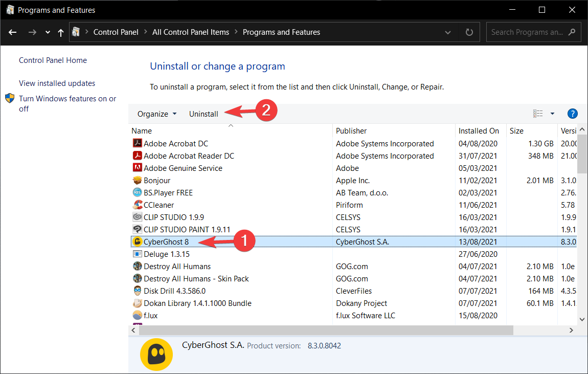The height and width of the screenshot is (374, 588).
Task: Open the recent locations chevron
Action: (48, 32)
